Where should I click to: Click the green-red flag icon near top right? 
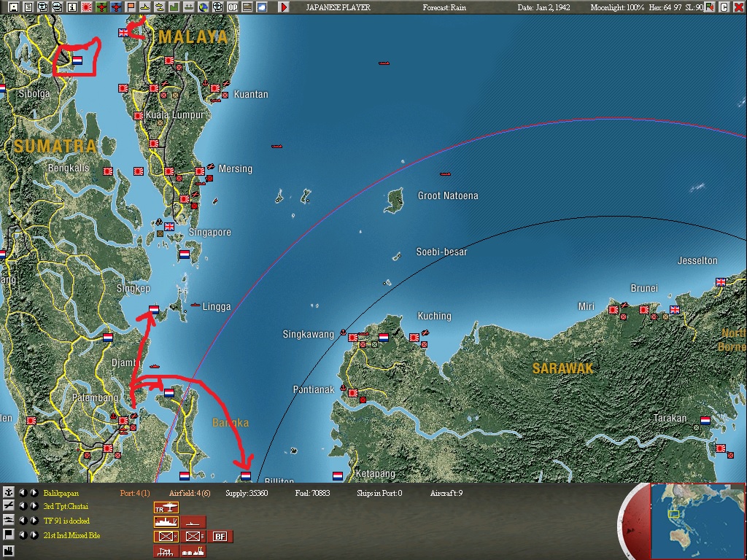click(x=710, y=7)
